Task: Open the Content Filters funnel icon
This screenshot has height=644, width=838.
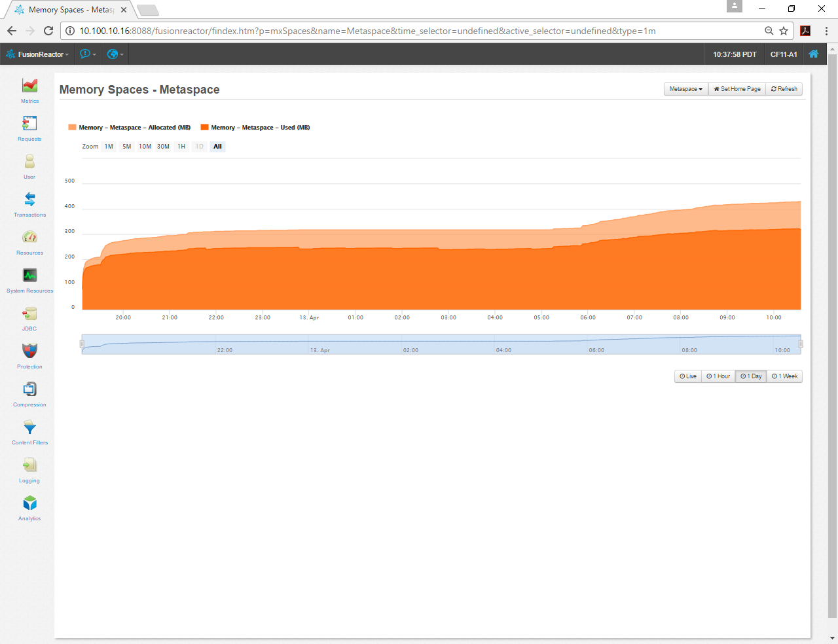Action: 29,427
